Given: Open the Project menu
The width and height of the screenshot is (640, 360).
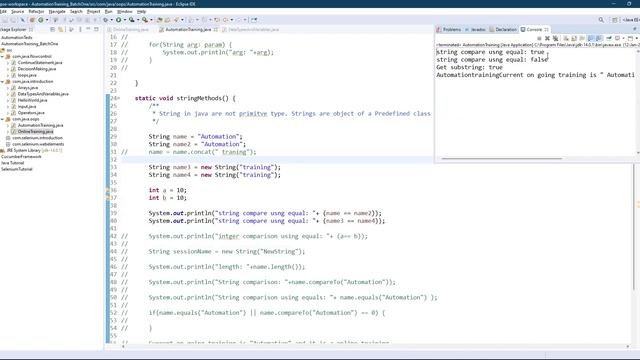Looking at the screenshot, I should [93, 11].
